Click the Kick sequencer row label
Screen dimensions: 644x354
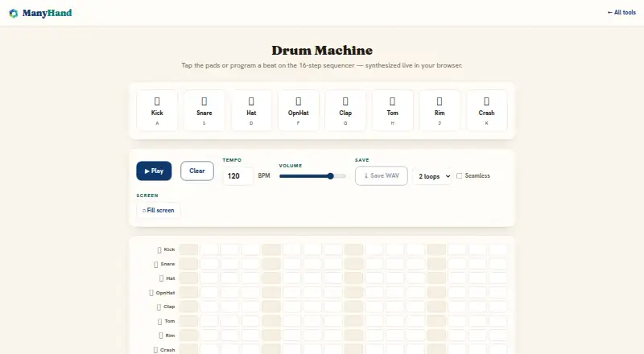[167, 249]
